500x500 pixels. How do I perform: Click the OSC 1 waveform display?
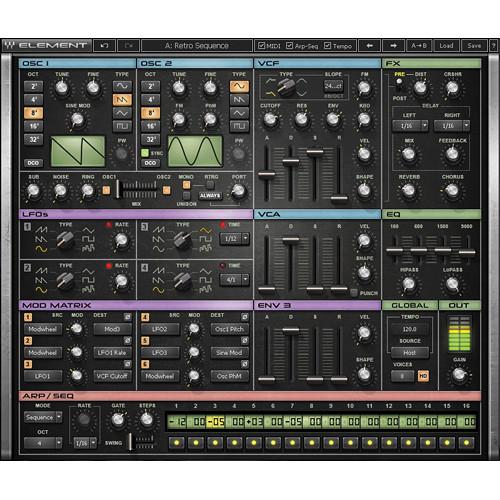pyautogui.click(x=78, y=151)
